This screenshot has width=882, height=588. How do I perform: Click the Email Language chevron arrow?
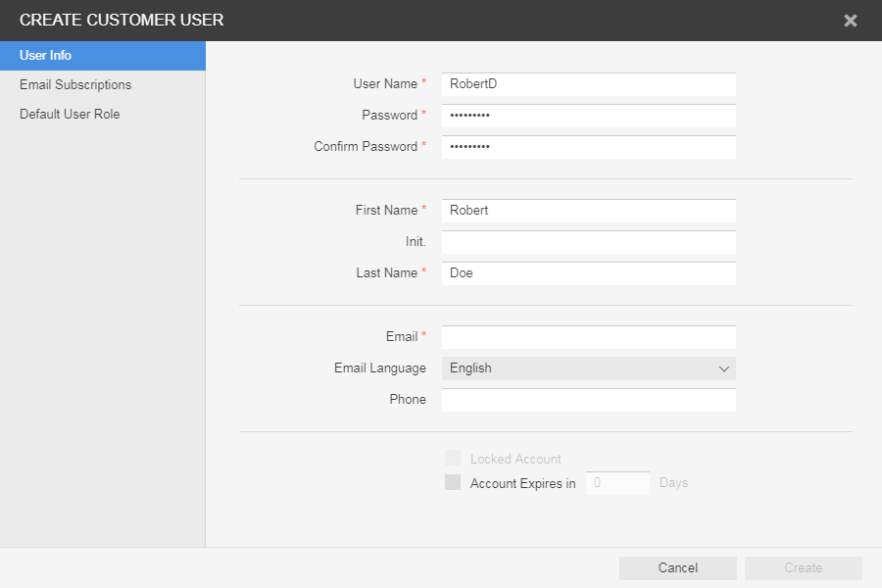[x=724, y=368]
